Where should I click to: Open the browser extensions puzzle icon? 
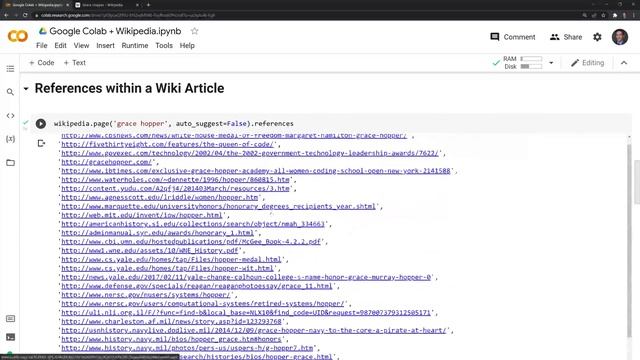(615, 15)
